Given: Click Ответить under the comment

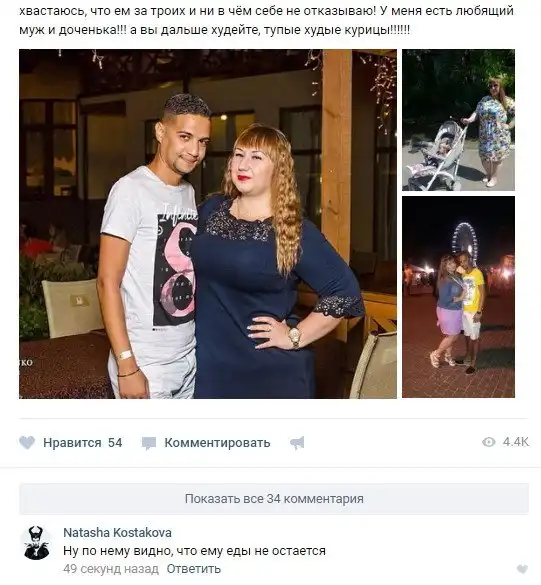Looking at the screenshot, I should (x=194, y=569).
